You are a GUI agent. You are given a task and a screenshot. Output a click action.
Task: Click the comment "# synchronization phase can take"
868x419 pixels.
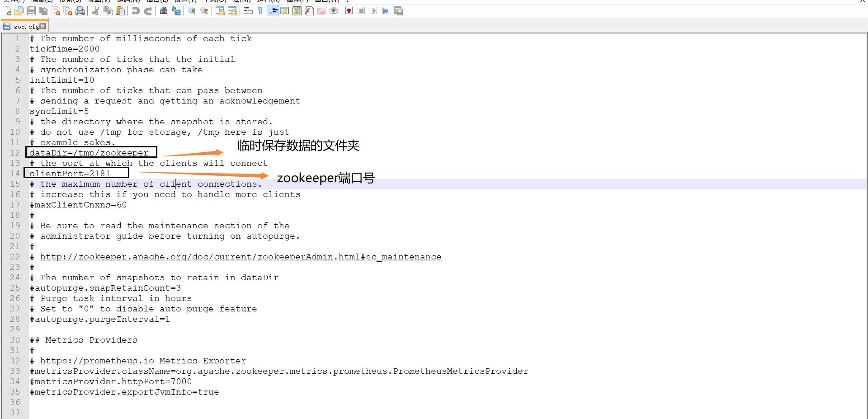tap(116, 70)
